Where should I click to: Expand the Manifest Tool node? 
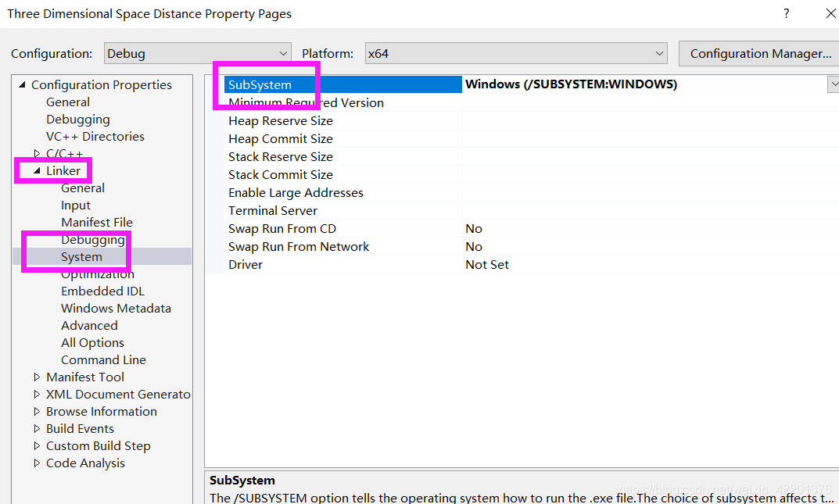coord(37,377)
